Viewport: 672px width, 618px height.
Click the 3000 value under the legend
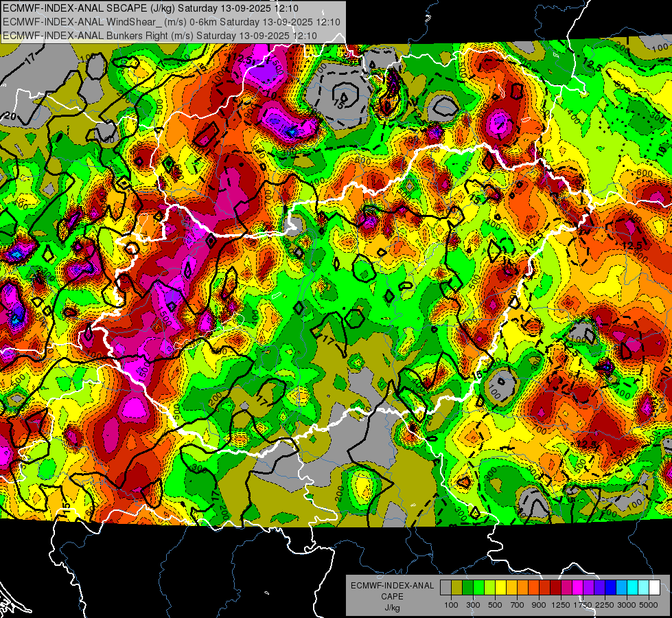tap(627, 605)
